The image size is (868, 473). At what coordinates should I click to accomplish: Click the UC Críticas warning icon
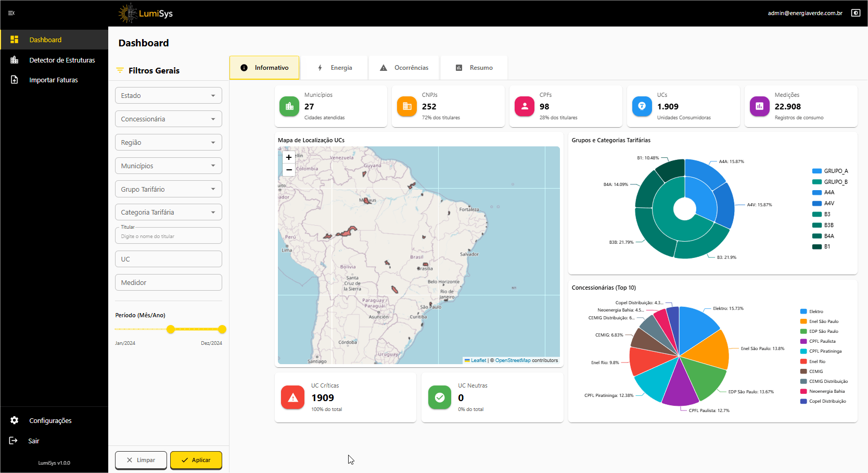(293, 398)
